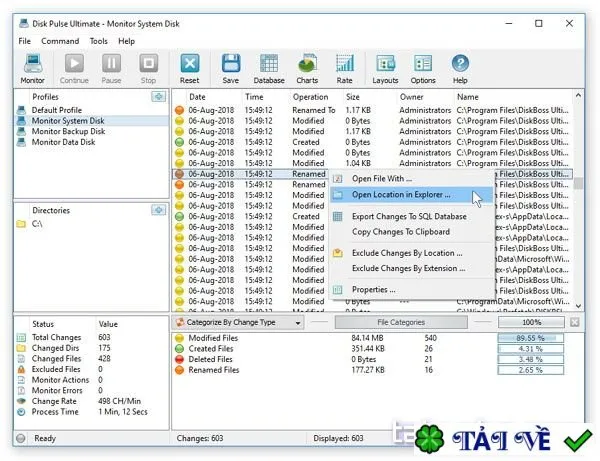Click the Reset toolbar icon
Viewport: 600px width, 461px height.
point(190,64)
